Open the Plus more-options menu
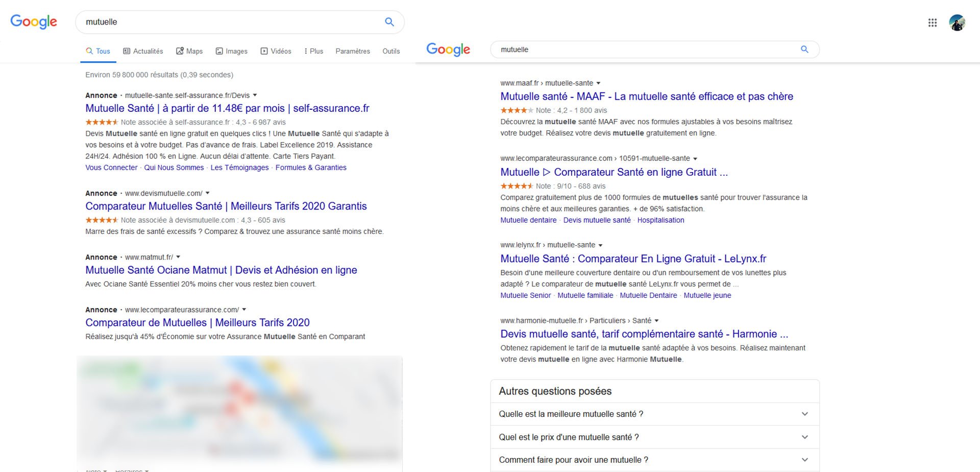 click(313, 51)
